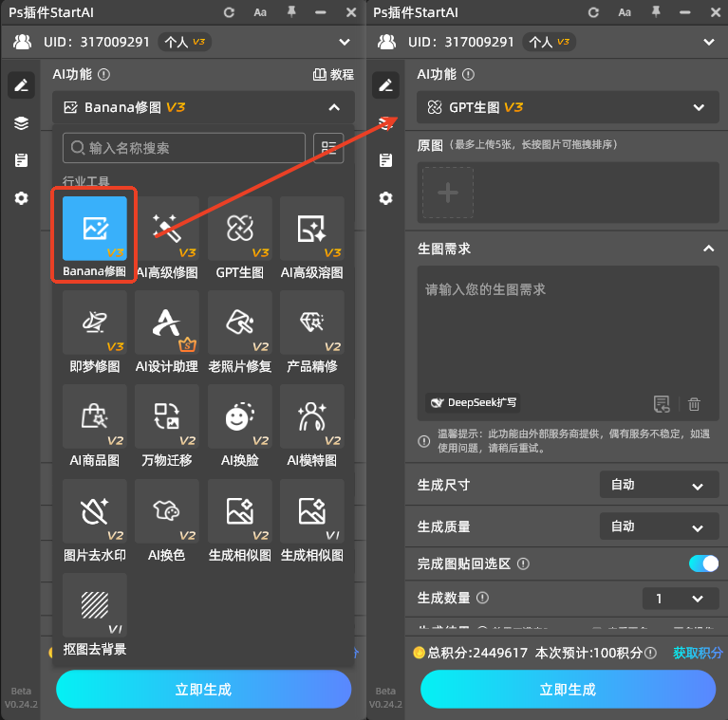This screenshot has width=728, height=720.
Task: Click the user avatar icon in right panel
Action: [386, 43]
